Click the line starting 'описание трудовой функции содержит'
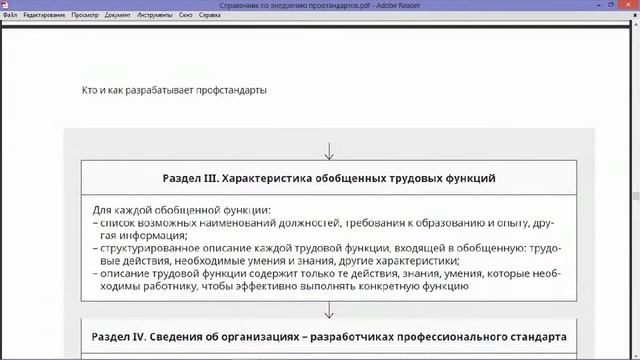The image size is (640, 360). [327, 273]
